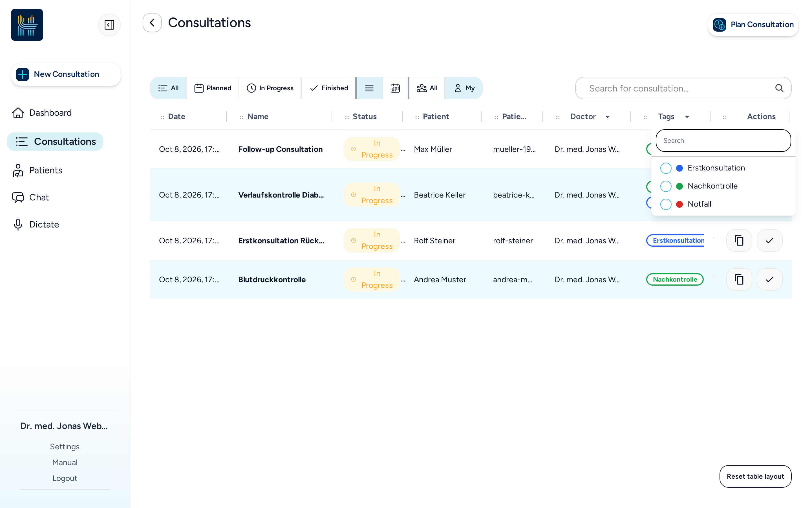Mark Erstkonsultation Rück... as finished
The height and width of the screenshot is (508, 812).
[x=769, y=240]
